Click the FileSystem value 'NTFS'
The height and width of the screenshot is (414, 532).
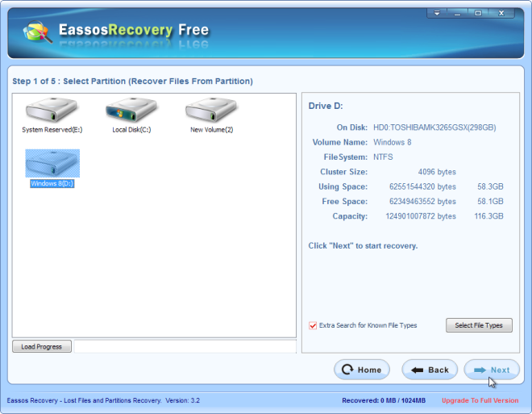(383, 157)
